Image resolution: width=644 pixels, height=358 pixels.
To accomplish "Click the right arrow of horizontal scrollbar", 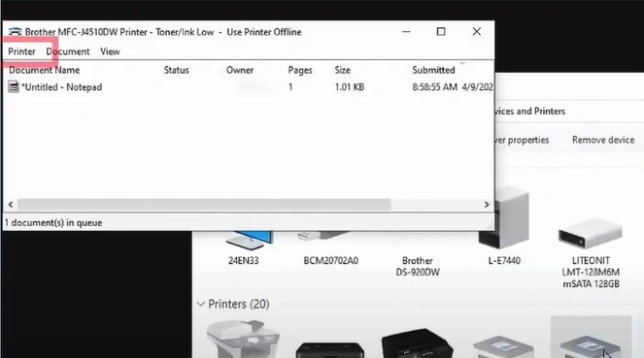I will click(487, 204).
